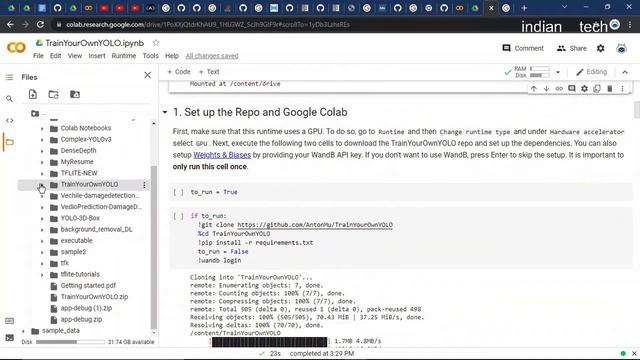Open the RAM and Disk runtime dropdown
The height and width of the screenshot is (360, 640).
558,72
